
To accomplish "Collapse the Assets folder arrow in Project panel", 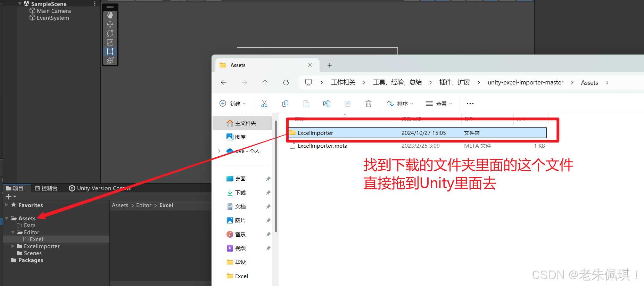I will [x=7, y=218].
